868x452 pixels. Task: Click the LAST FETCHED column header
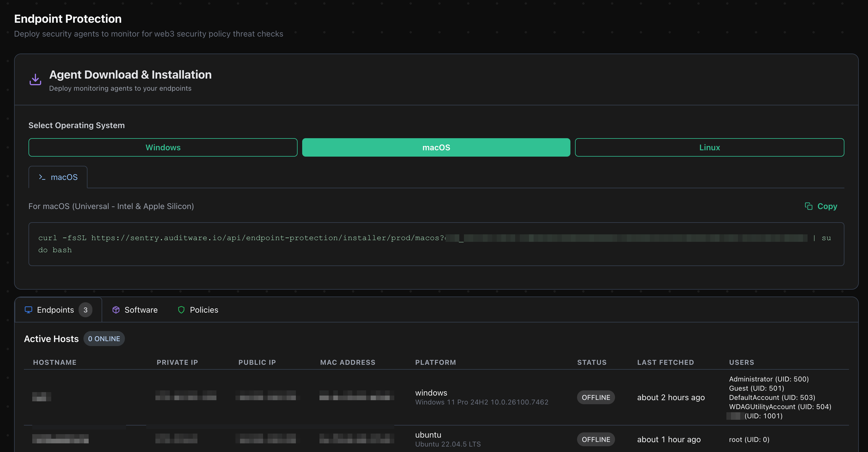[x=665, y=362]
